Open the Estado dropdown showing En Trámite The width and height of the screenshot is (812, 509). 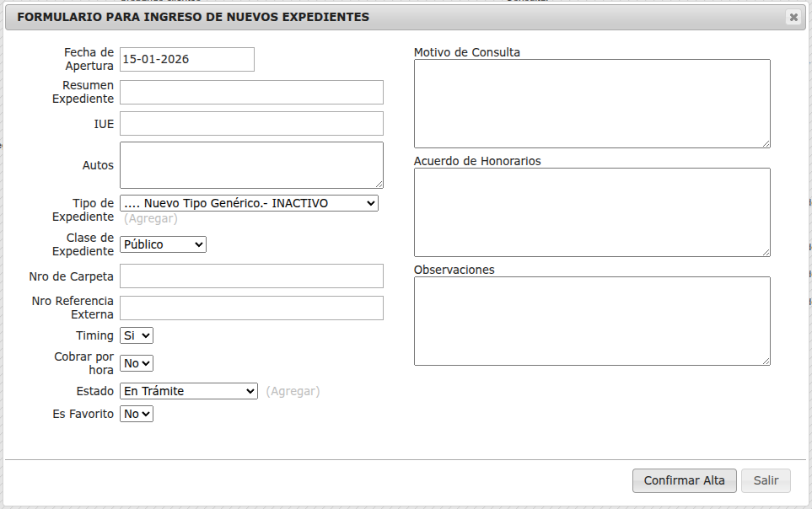click(189, 391)
